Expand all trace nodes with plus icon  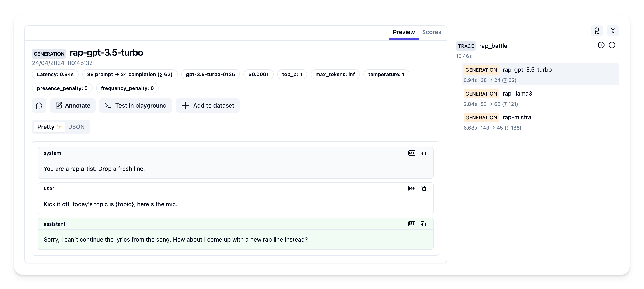[601, 45]
